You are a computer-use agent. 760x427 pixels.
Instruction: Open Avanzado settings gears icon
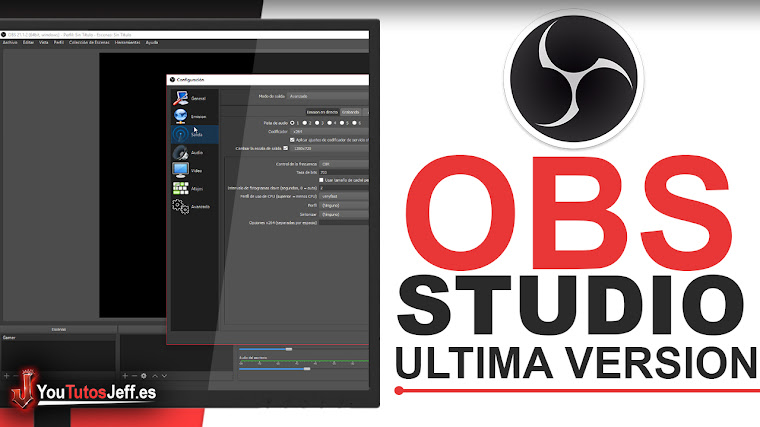180,206
